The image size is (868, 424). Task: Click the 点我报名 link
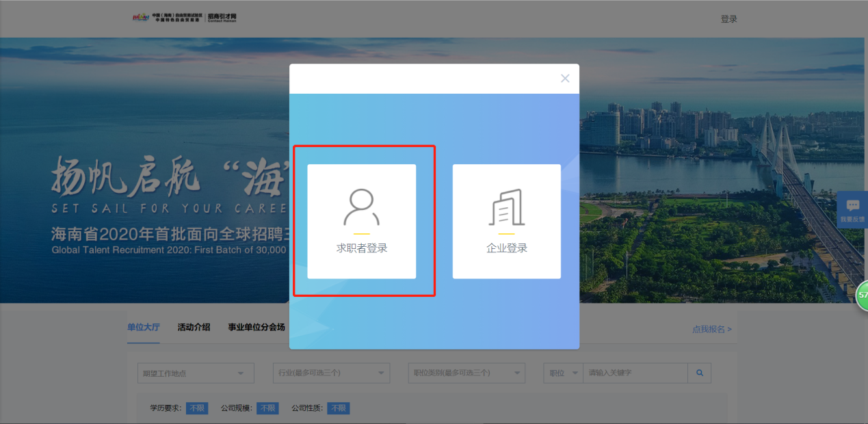pos(711,329)
